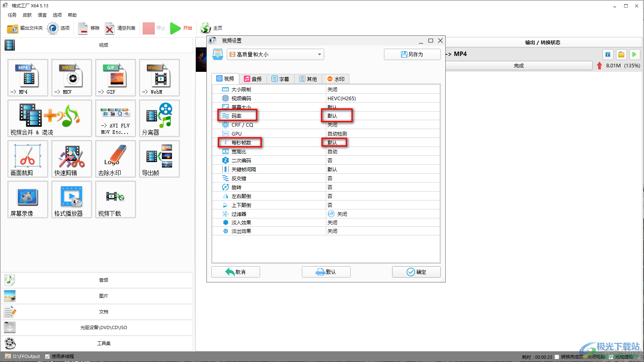Click the CRF / CQ setting row
Screen dimensions: 644x362
click(x=326, y=125)
